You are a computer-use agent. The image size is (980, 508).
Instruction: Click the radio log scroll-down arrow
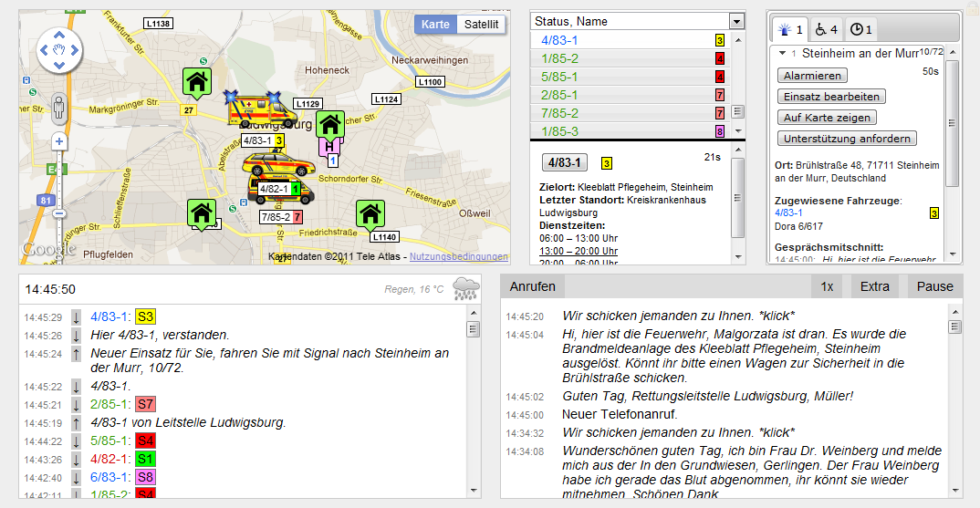click(474, 491)
